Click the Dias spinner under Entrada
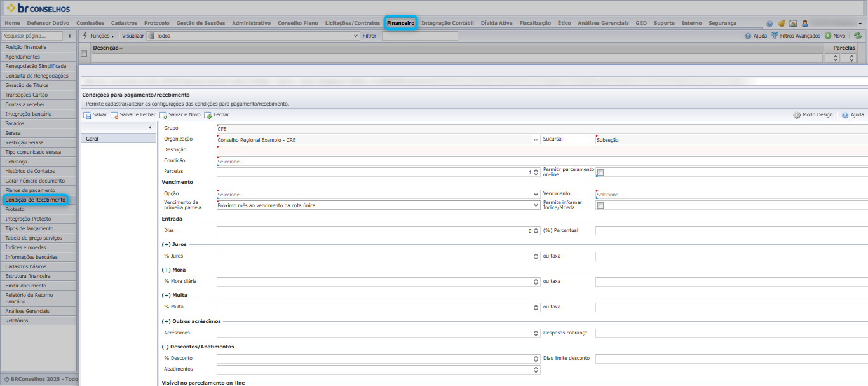Image resolution: width=868 pixels, height=386 pixels. point(537,231)
